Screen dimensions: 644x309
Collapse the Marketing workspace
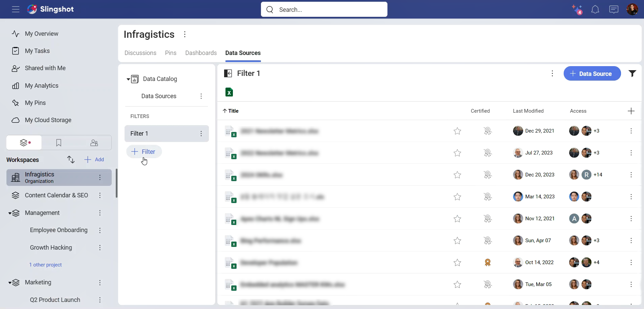10,283
